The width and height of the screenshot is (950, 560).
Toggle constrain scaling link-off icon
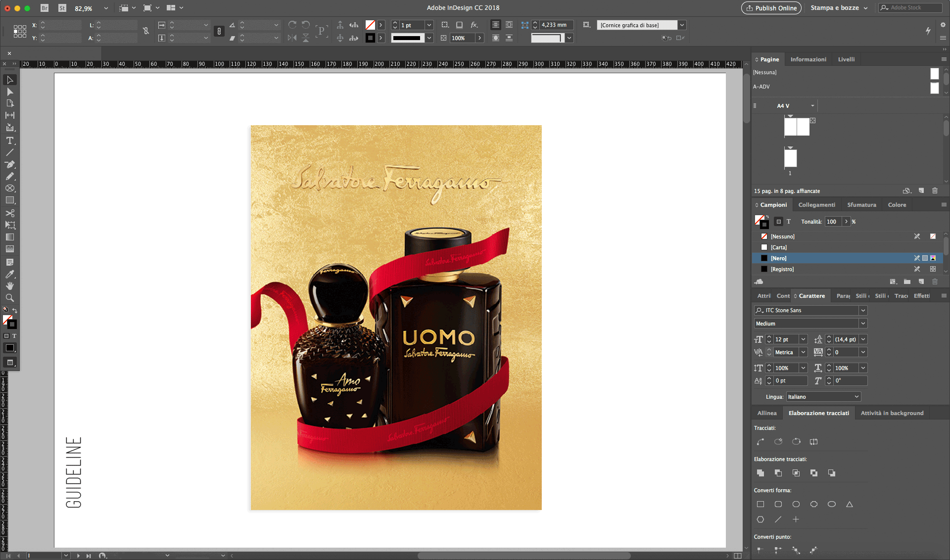click(146, 31)
